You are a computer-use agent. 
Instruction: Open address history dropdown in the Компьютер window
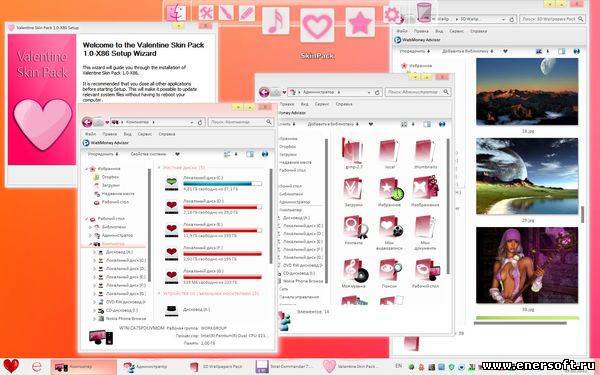pyautogui.click(x=192, y=122)
